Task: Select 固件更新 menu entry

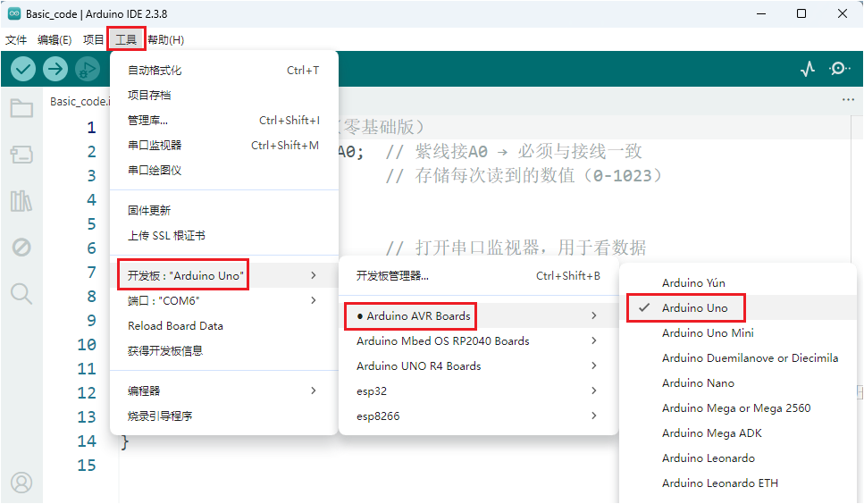Action: click(x=223, y=210)
